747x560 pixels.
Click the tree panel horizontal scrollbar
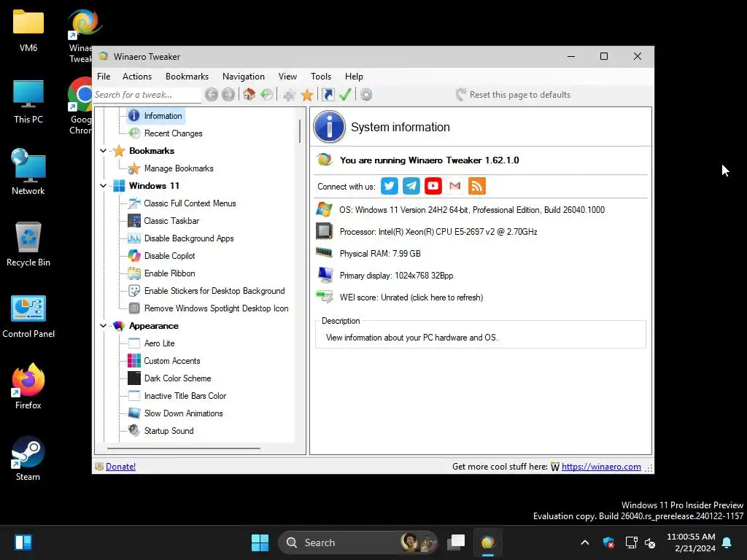click(x=184, y=448)
